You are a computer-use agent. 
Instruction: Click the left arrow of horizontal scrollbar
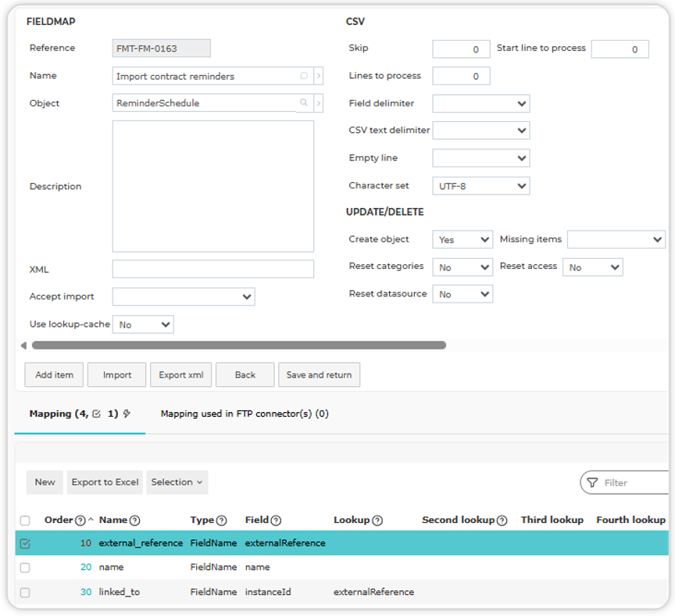[x=23, y=346]
